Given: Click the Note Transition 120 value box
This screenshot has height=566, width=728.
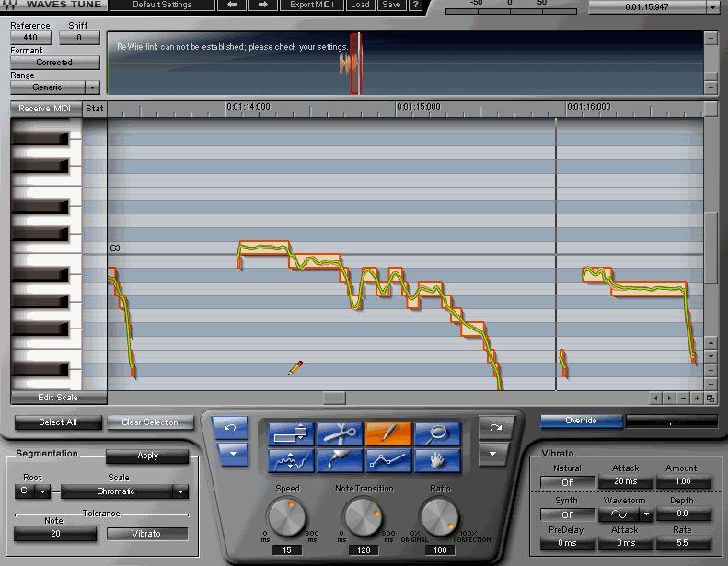Looking at the screenshot, I should coord(364,549).
